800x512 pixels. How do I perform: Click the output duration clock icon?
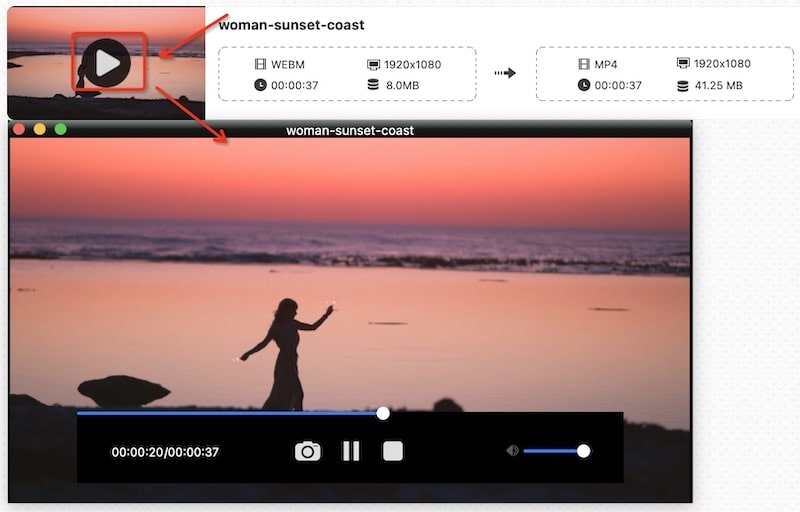584,85
